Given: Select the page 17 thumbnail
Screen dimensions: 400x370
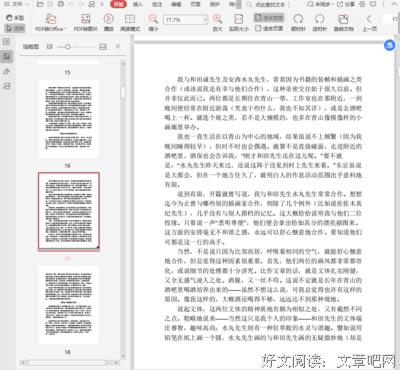Looking at the screenshot, I should (x=69, y=212).
